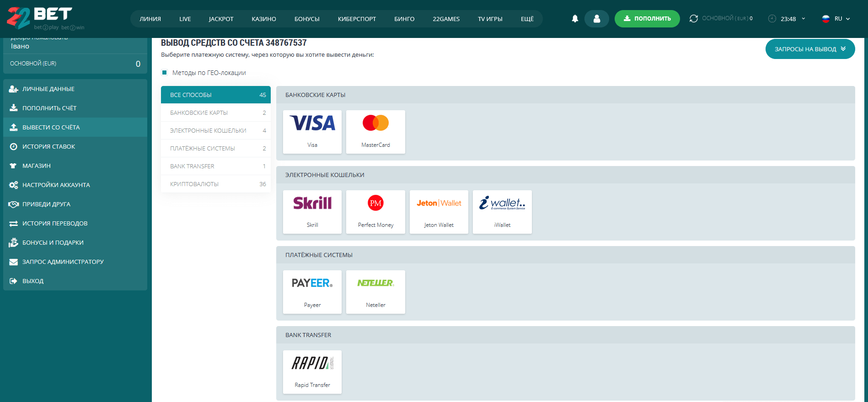The width and height of the screenshot is (868, 402).
Task: Choose Skrill wallet
Action: tap(312, 212)
